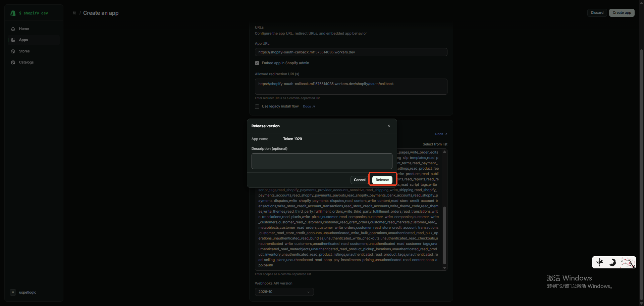Click the uspetlogic avatar icon
The height and width of the screenshot is (306, 644).
point(13,293)
